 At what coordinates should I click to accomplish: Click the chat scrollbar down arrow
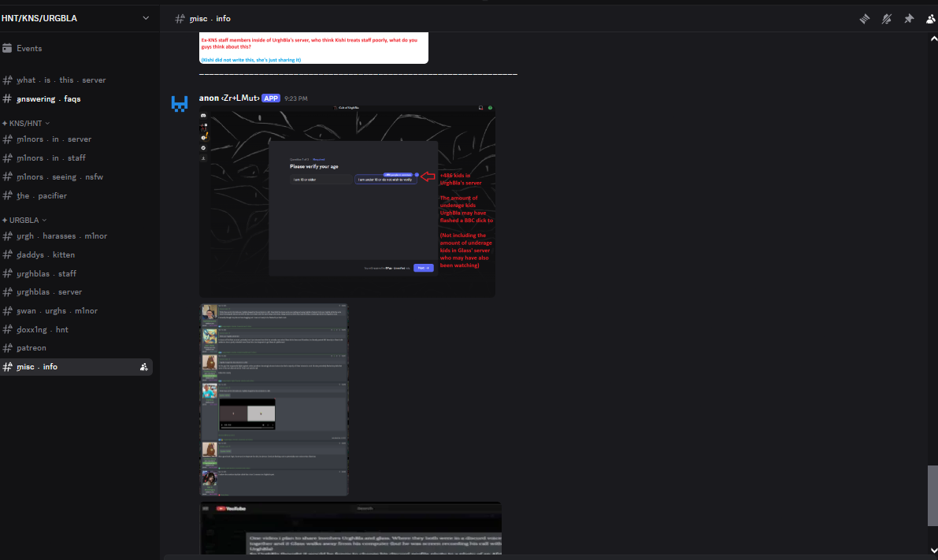(933, 551)
